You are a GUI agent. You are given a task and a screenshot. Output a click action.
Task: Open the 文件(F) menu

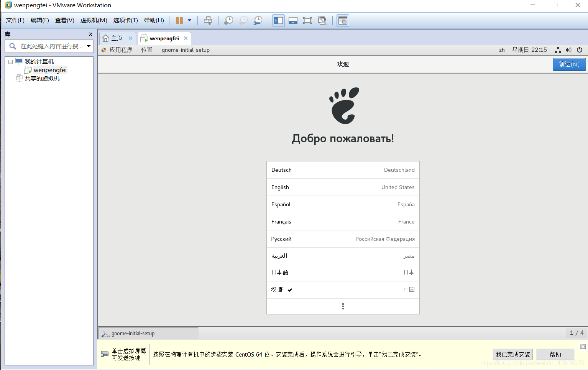click(x=15, y=20)
